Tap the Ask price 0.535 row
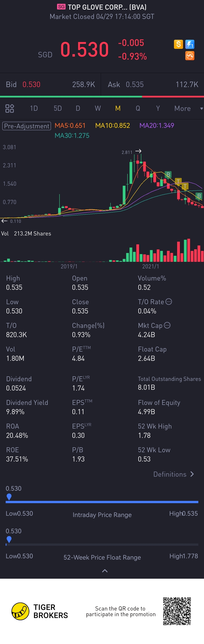Screen dimensions: 204x644 153,84
